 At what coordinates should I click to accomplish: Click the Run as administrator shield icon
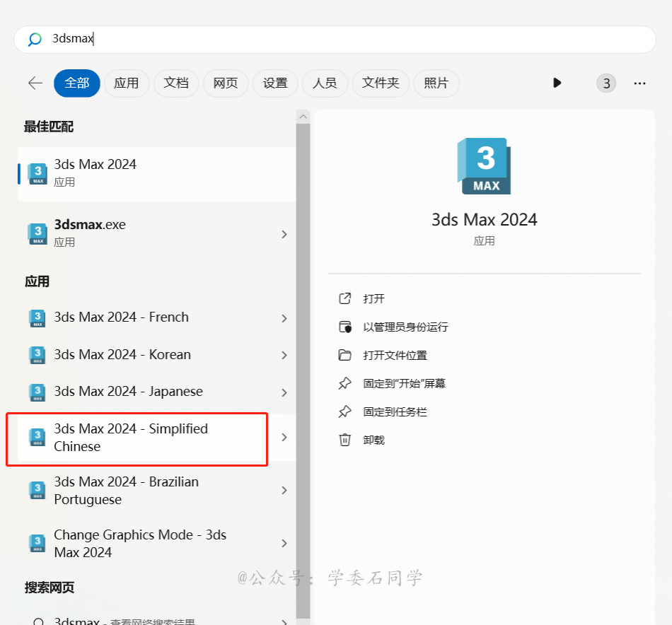coord(345,327)
